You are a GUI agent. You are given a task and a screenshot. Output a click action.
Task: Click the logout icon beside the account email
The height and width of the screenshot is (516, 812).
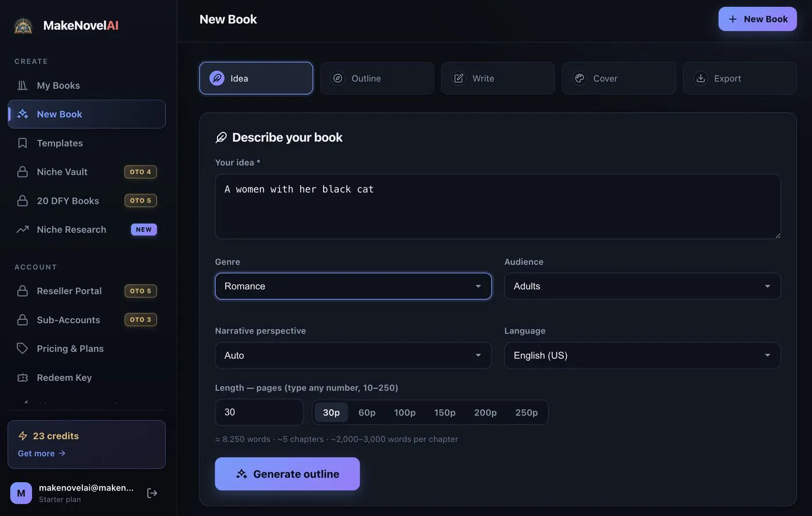point(152,493)
